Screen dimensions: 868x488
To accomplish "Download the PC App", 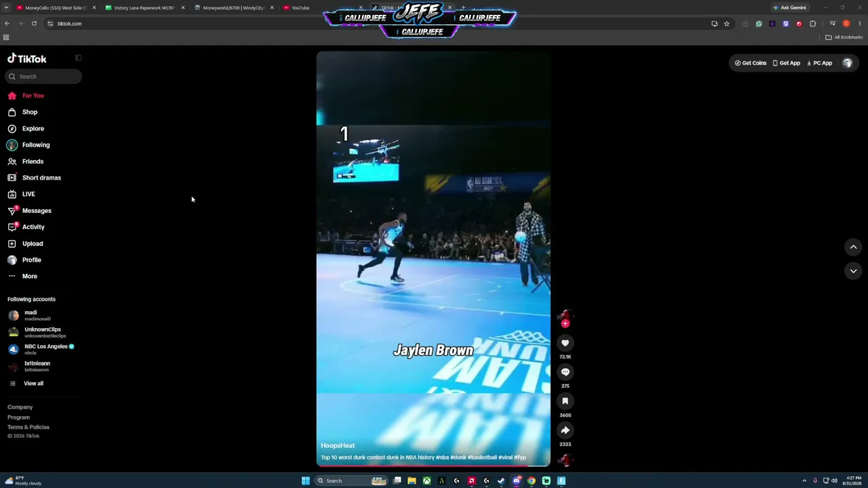I will pyautogui.click(x=819, y=63).
